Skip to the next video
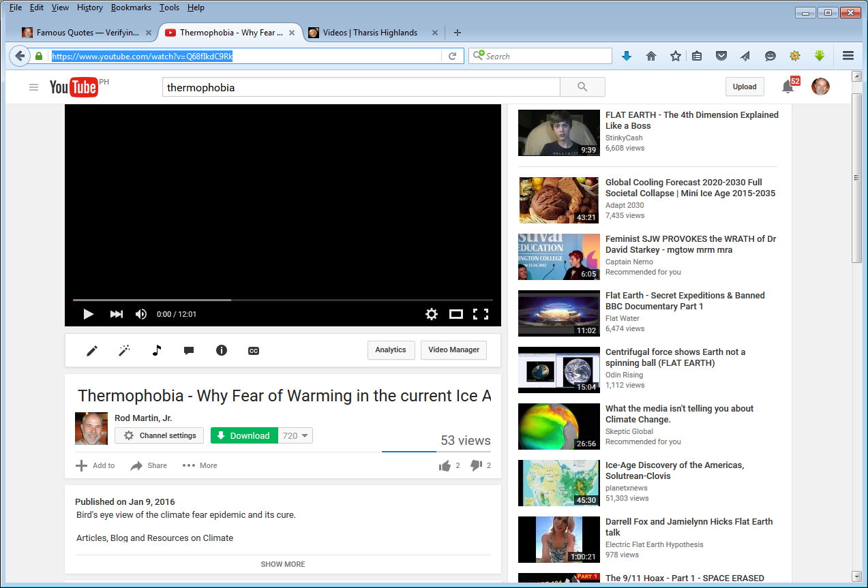 (x=117, y=314)
